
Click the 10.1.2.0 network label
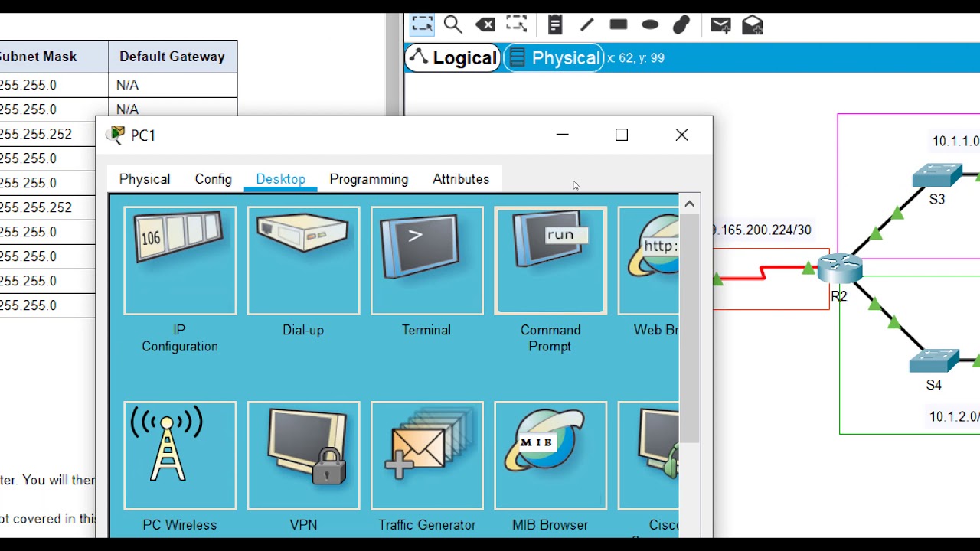point(954,417)
